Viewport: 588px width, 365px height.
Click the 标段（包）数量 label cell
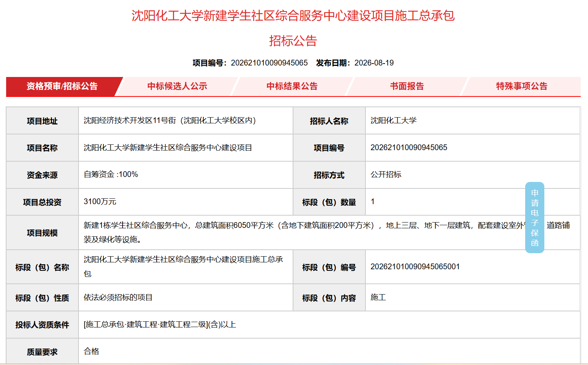[329, 202]
